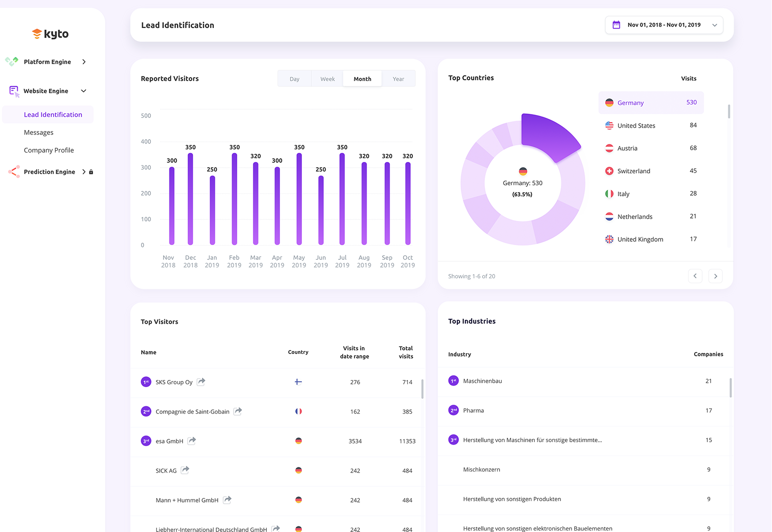Screen dimensions: 772x532
Task: Click the Prediction Engine share icon
Action: (x=14, y=171)
